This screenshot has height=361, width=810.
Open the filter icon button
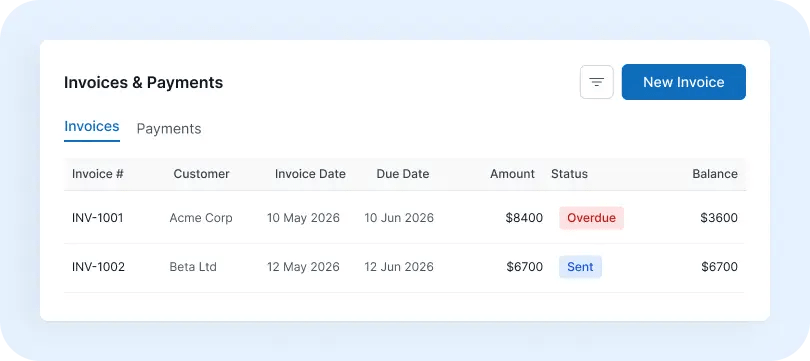point(597,82)
